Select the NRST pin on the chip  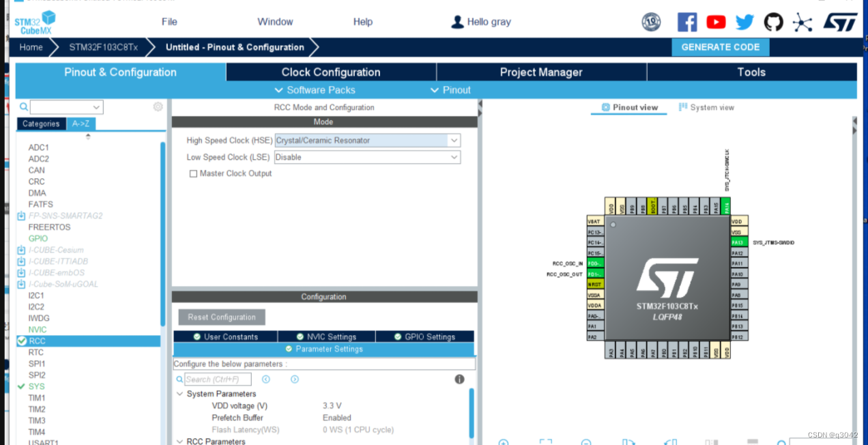pyautogui.click(x=596, y=284)
